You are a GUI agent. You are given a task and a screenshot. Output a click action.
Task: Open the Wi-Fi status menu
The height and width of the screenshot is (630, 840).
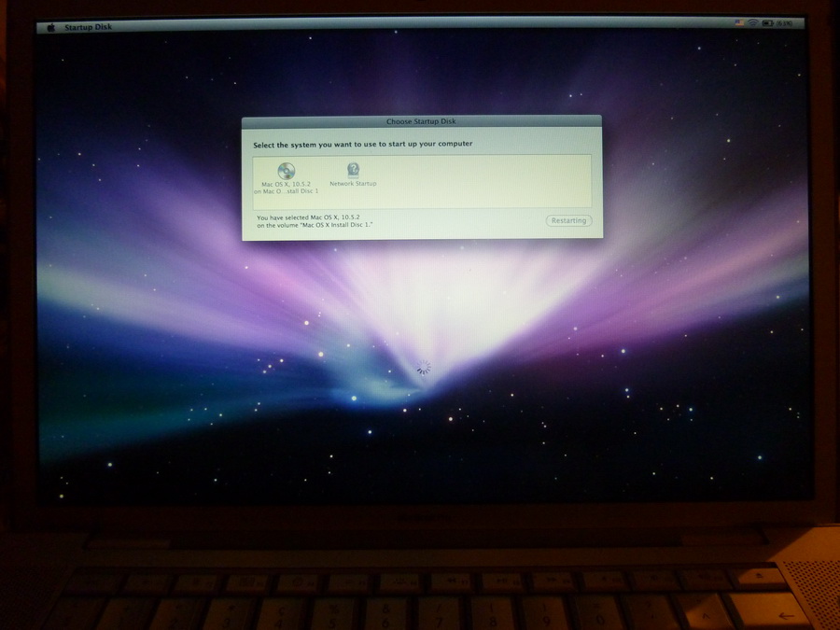pyautogui.click(x=753, y=23)
